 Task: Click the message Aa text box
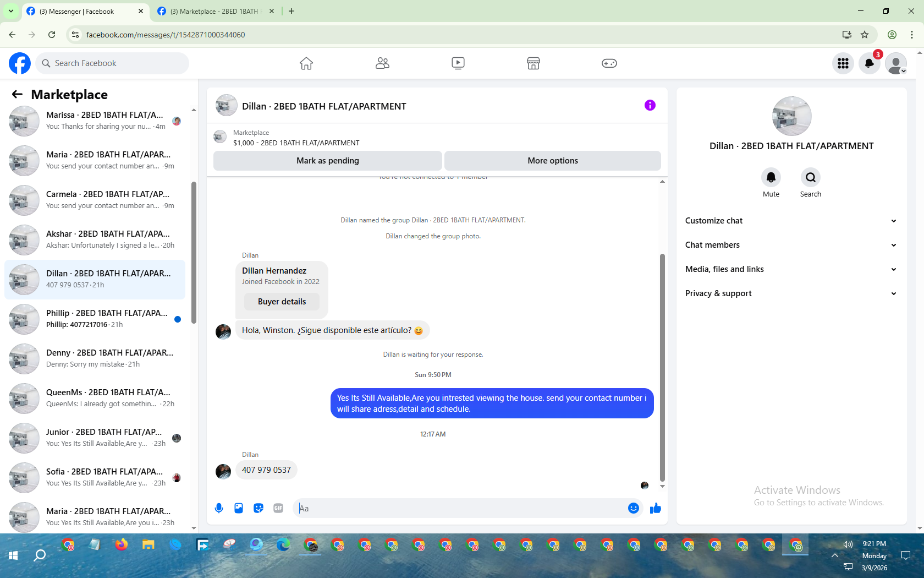click(459, 508)
